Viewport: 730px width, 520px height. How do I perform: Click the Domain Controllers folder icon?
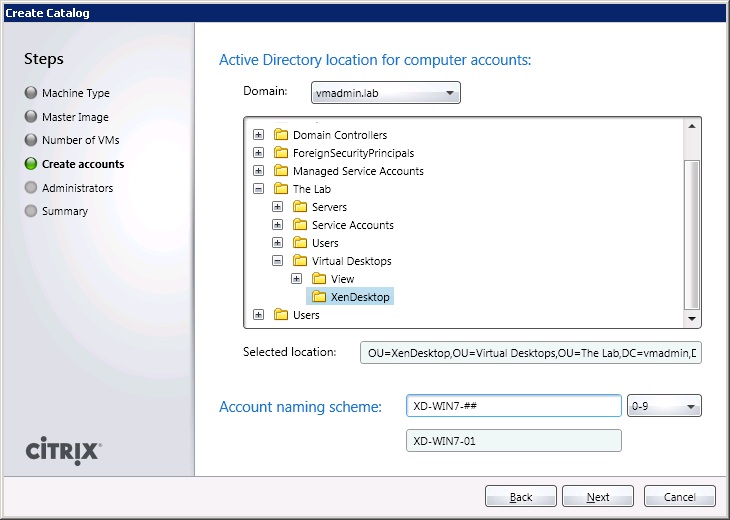click(x=280, y=135)
